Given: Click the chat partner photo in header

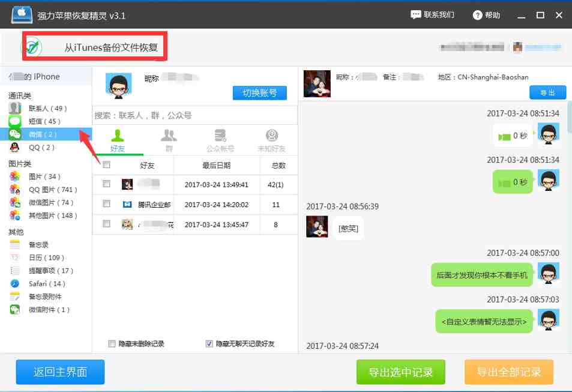Looking at the screenshot, I should (x=317, y=83).
